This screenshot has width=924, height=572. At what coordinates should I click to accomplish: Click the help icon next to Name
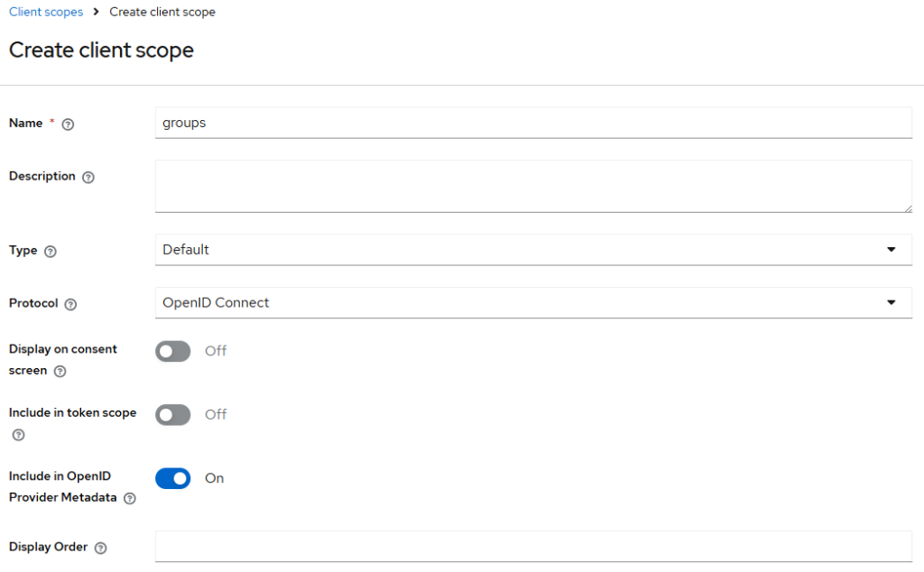click(x=68, y=125)
